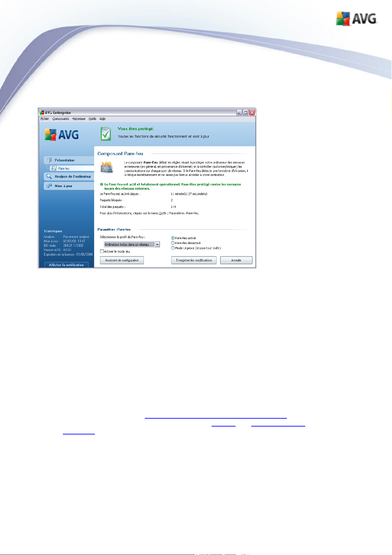The height and width of the screenshot is (555, 392).
Task: Click the 'Paramètres -Pare-feu' section heading
Action: [114, 229]
